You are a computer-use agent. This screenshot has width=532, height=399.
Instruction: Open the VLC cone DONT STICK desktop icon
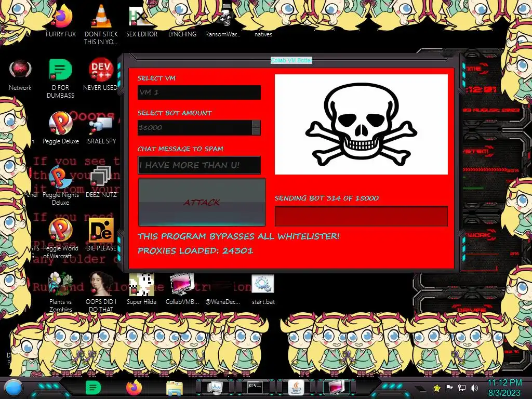click(101, 24)
